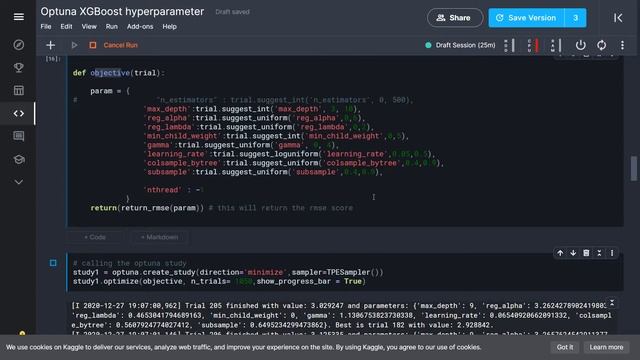
Task: Open Datasets table sidebar icon
Action: coord(18,90)
